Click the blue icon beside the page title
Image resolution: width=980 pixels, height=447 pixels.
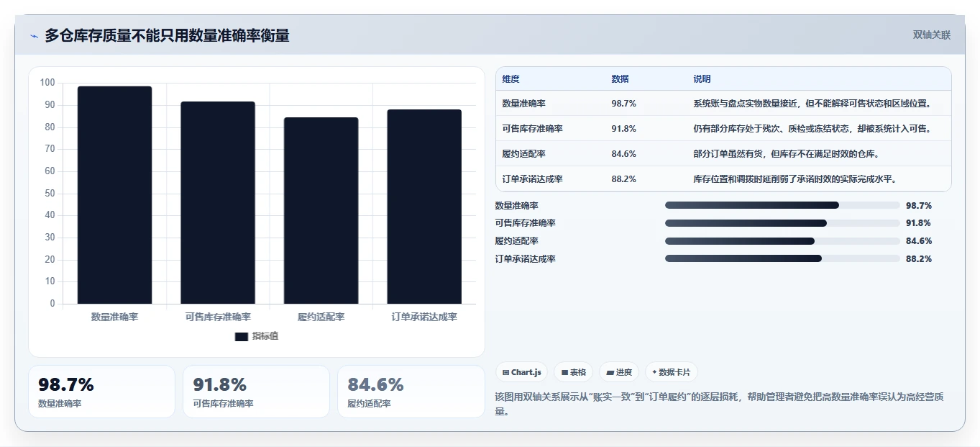[34, 36]
